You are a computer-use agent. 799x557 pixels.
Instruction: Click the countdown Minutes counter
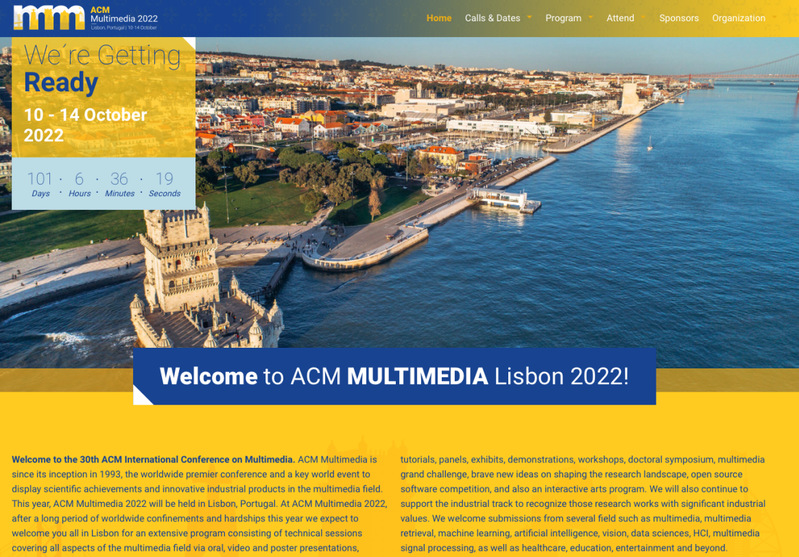click(x=119, y=183)
